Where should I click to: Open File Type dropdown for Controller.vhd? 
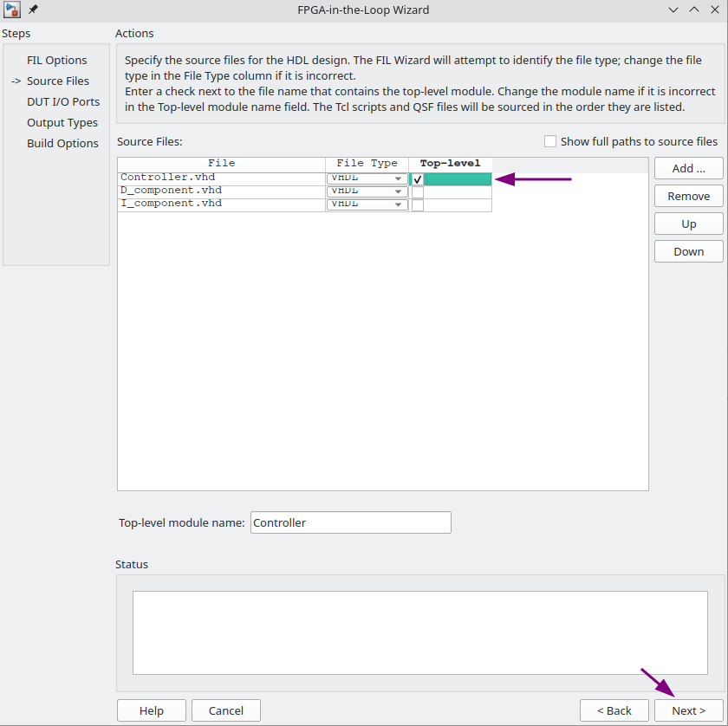tap(367, 178)
